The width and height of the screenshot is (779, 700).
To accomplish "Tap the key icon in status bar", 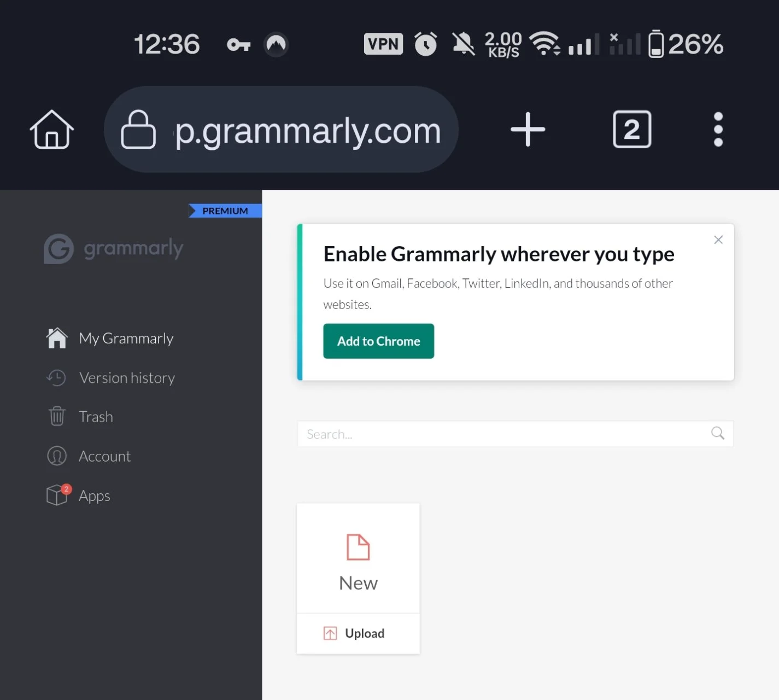I will click(x=238, y=44).
